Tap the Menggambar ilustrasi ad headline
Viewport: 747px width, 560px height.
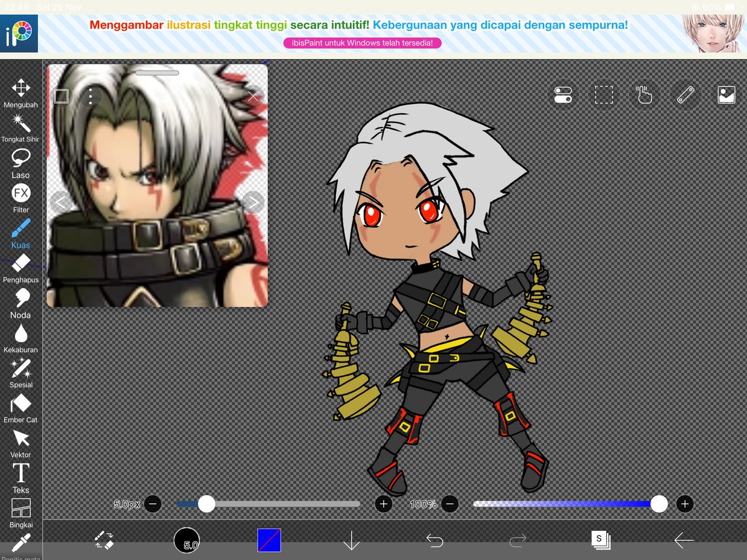[x=359, y=26]
